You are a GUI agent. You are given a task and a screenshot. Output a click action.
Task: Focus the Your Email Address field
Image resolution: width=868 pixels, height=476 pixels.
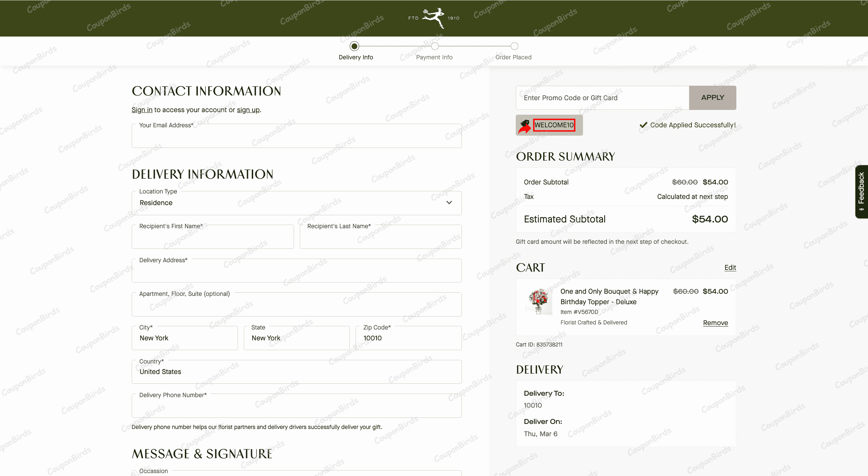tap(297, 136)
